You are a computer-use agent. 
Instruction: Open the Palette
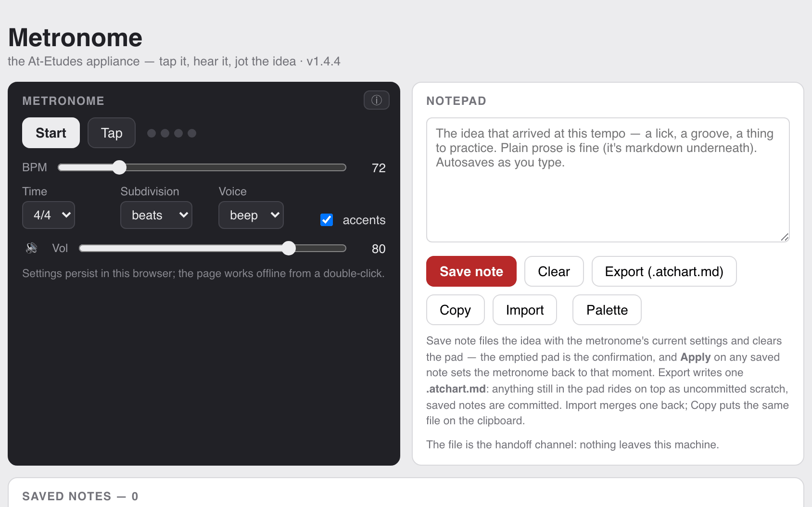[607, 310]
